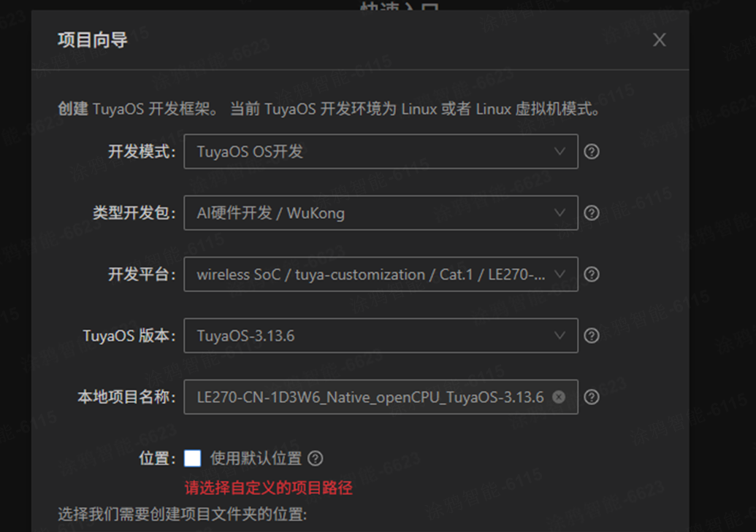Image resolution: width=756 pixels, height=532 pixels.
Task: Enable the 使用默认位置 checkbox
Action: (192, 458)
